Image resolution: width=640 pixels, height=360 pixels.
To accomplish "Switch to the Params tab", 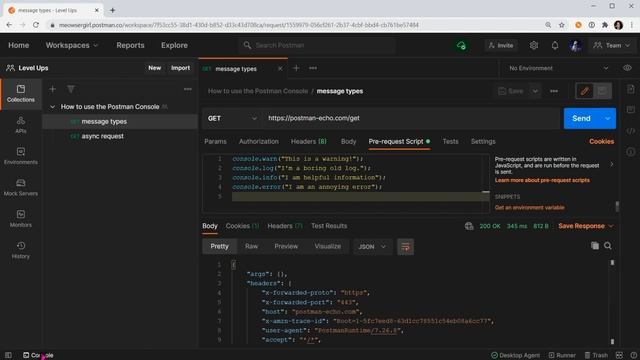I will tap(215, 141).
